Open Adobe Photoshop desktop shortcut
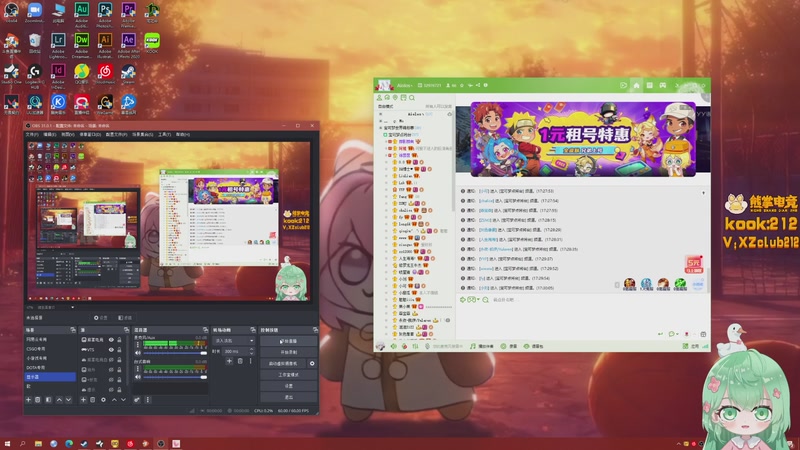The width and height of the screenshot is (800, 450). (x=105, y=13)
